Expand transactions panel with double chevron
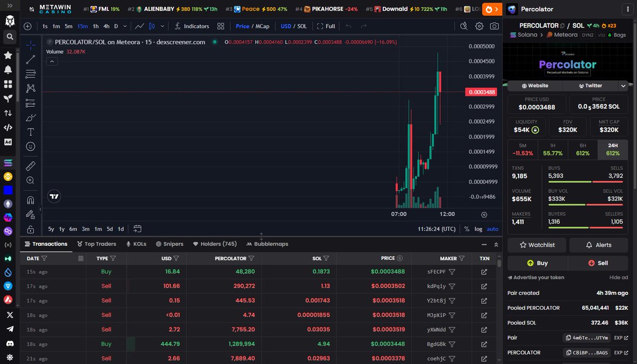Viewport: 637px width, 364px height. click(x=496, y=245)
